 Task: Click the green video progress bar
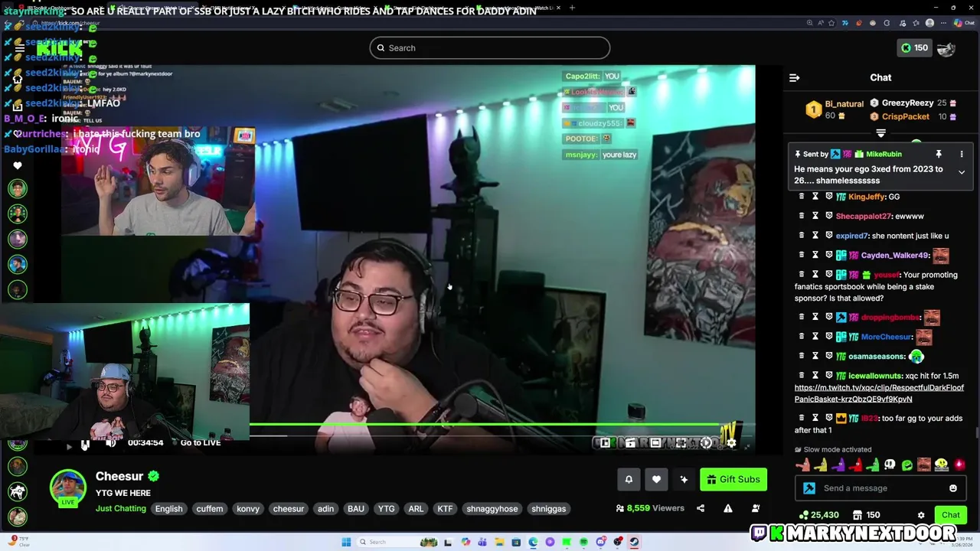pos(484,424)
